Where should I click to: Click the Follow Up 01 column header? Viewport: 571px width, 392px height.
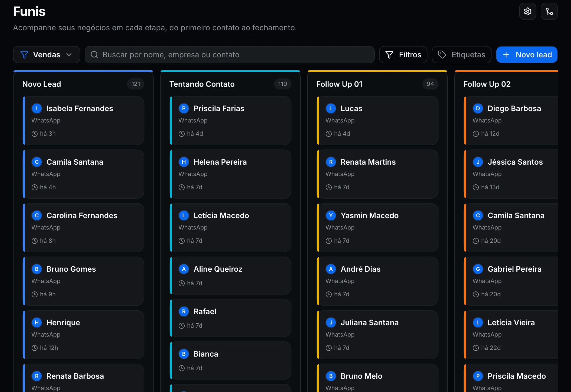pos(339,84)
